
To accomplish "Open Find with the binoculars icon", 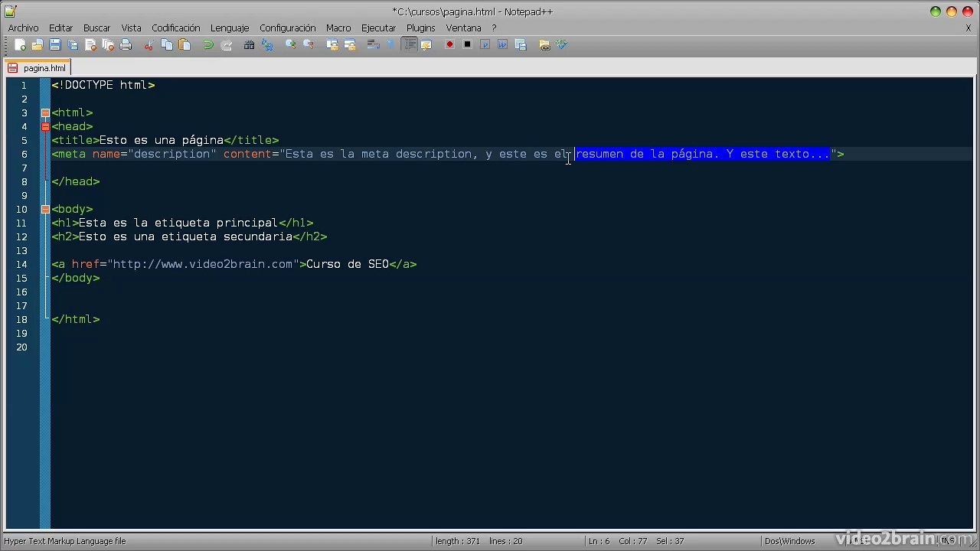I will tap(249, 45).
